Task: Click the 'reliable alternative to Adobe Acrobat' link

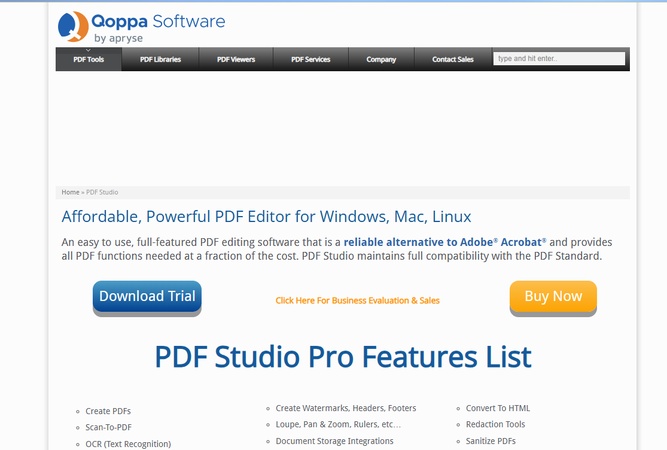Action: click(445, 242)
